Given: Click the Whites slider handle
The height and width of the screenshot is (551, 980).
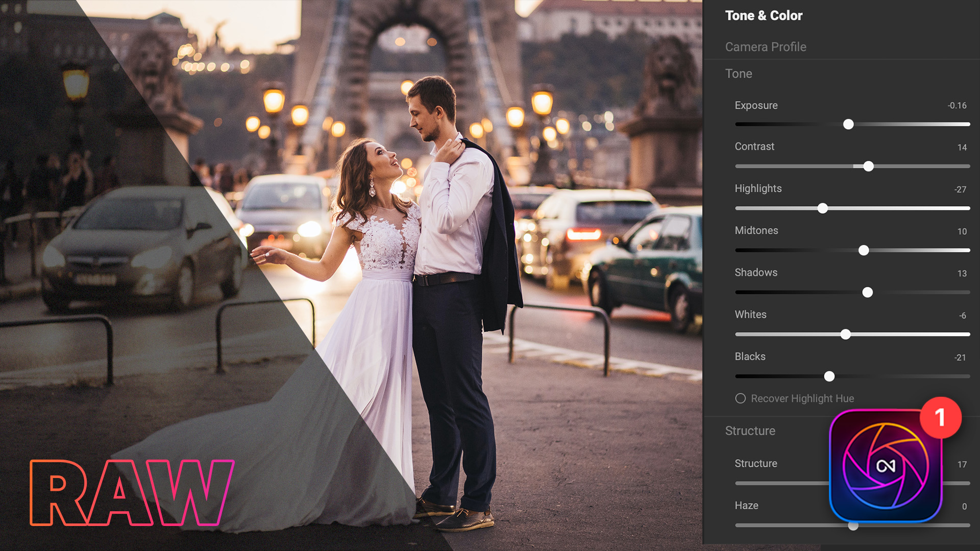Looking at the screenshot, I should pos(846,334).
